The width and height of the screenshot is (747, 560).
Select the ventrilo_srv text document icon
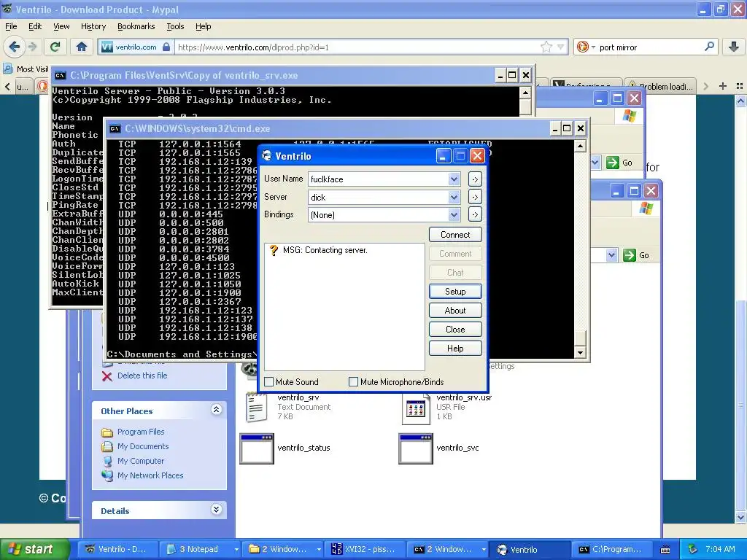(256, 407)
